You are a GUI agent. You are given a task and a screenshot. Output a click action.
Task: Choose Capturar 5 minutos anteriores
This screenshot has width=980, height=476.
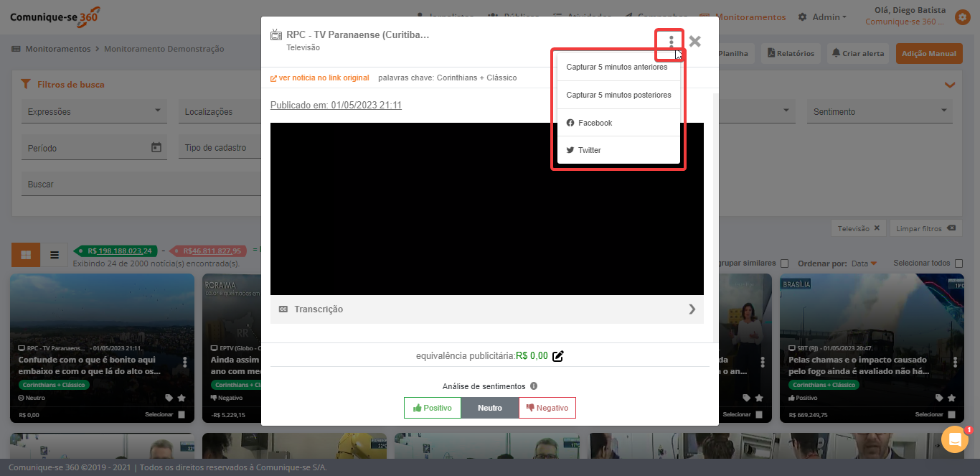617,67
